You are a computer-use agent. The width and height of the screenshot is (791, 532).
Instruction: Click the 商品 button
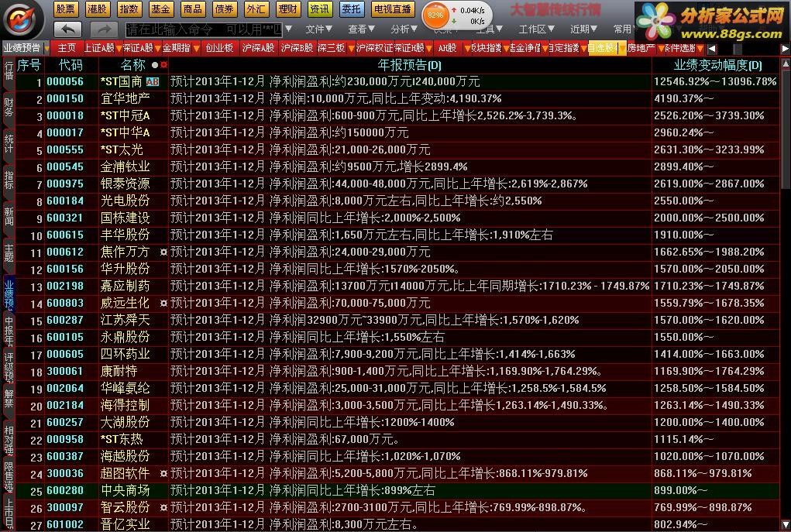pos(192,9)
